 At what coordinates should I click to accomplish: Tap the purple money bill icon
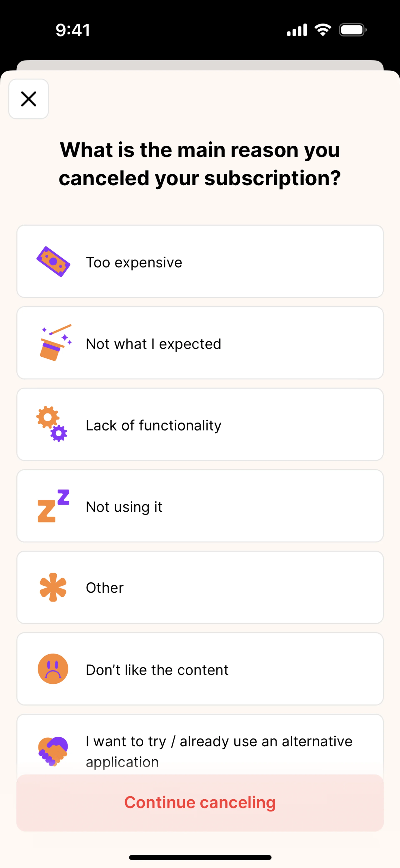point(53,262)
